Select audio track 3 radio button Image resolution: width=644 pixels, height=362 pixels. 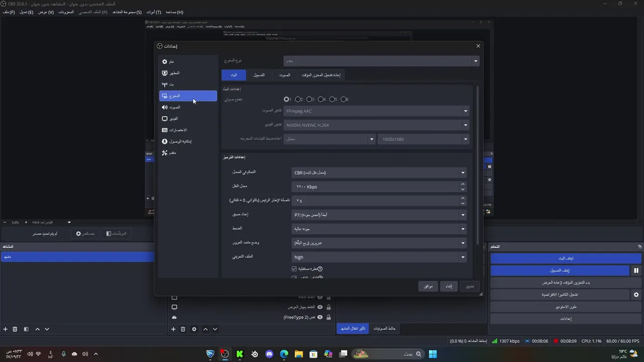click(310, 100)
